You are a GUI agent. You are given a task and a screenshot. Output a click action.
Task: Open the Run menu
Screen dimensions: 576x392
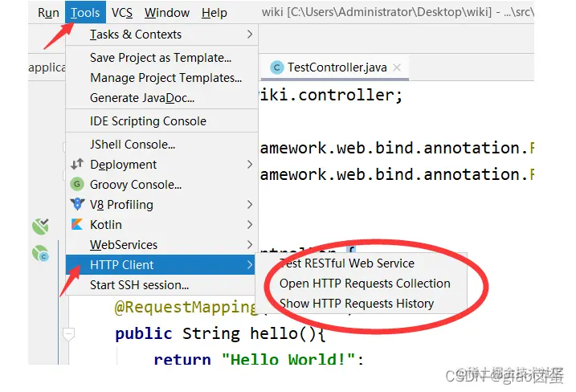(48, 13)
